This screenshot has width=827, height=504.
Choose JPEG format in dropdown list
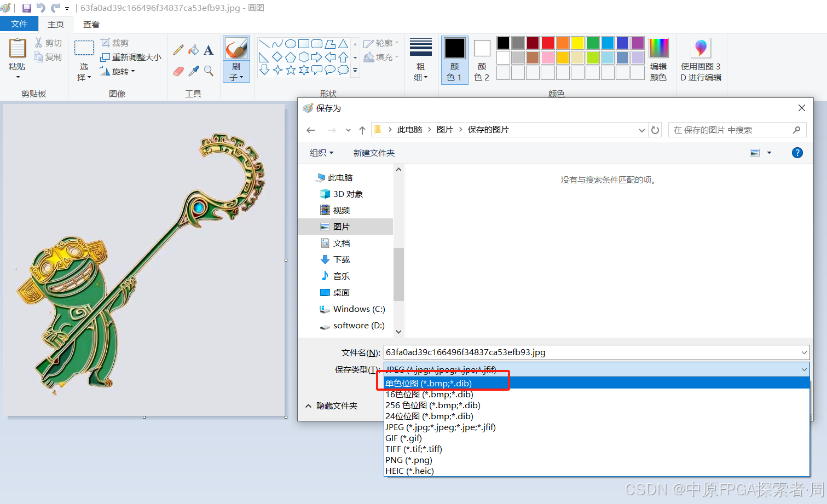(x=597, y=427)
